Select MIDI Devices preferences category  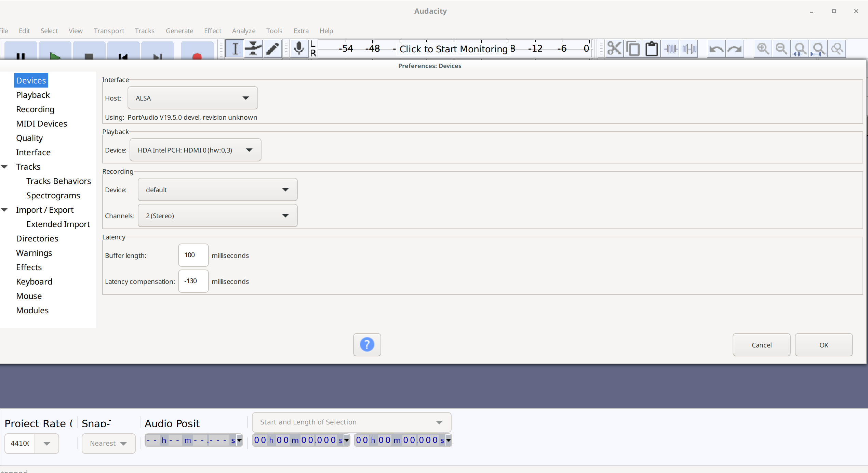pos(41,124)
